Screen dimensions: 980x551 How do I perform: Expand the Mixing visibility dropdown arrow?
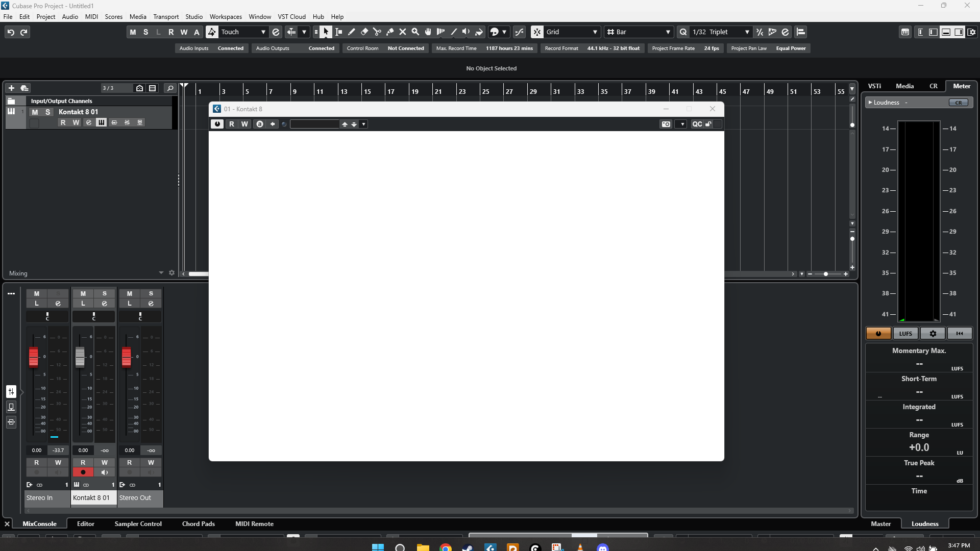tap(161, 273)
